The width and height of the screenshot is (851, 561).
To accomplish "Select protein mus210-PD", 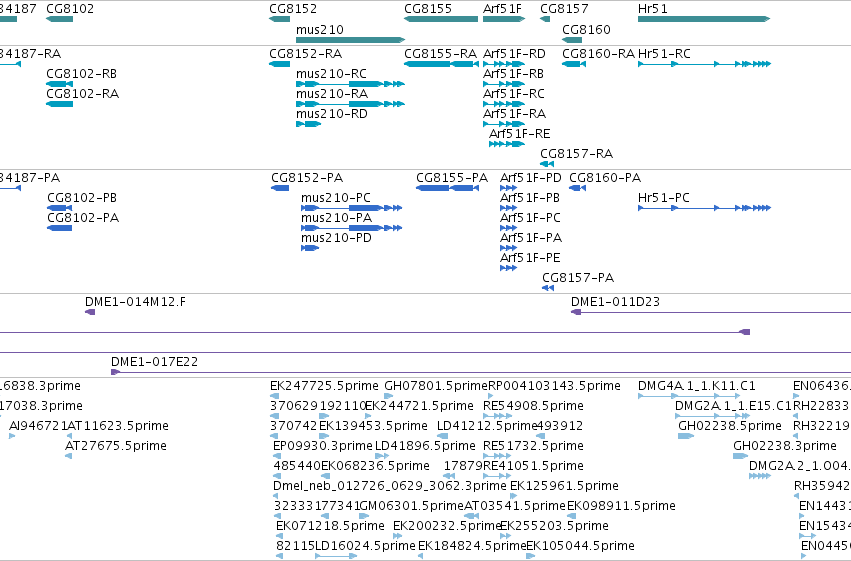I will 310,248.
